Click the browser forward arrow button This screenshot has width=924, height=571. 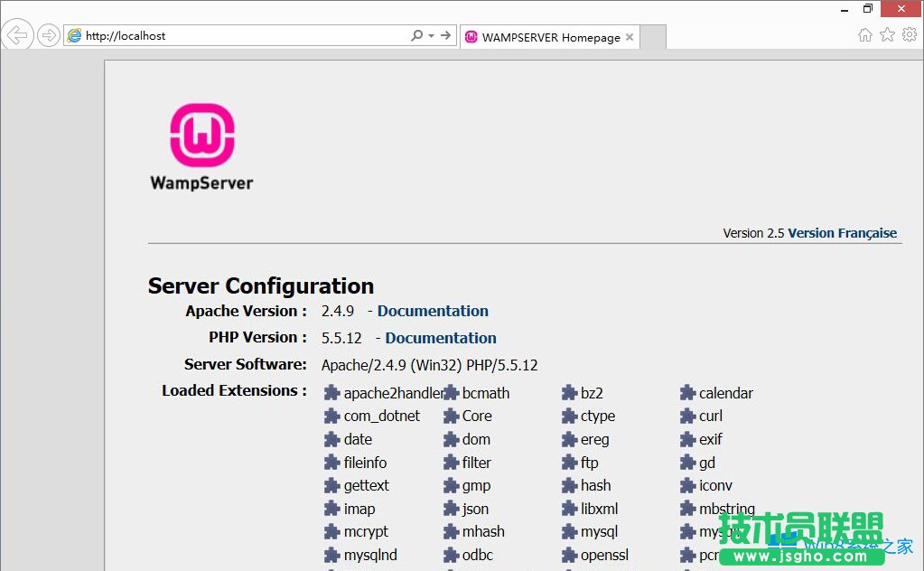point(48,36)
